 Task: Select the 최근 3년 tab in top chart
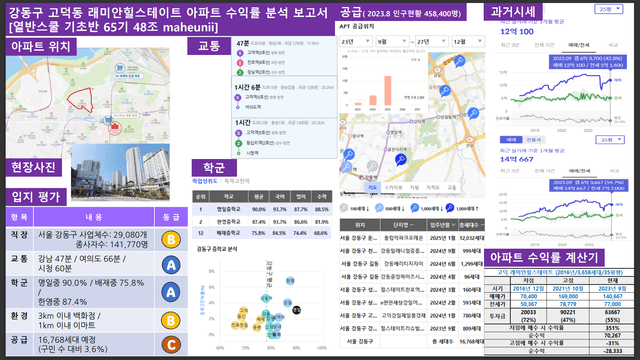(x=510, y=45)
